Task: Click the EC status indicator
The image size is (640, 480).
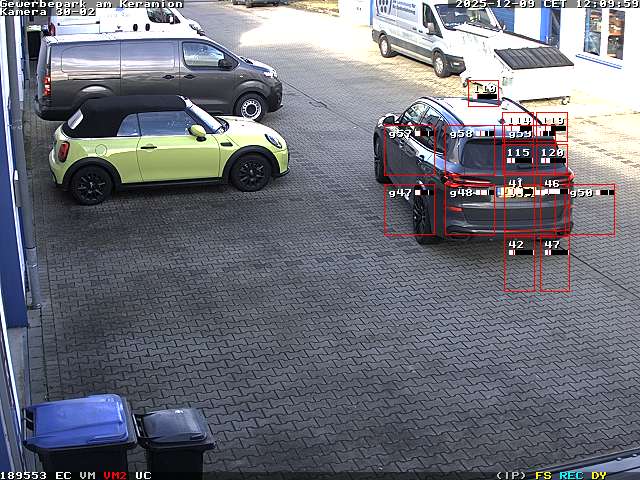Action: click(x=63, y=475)
